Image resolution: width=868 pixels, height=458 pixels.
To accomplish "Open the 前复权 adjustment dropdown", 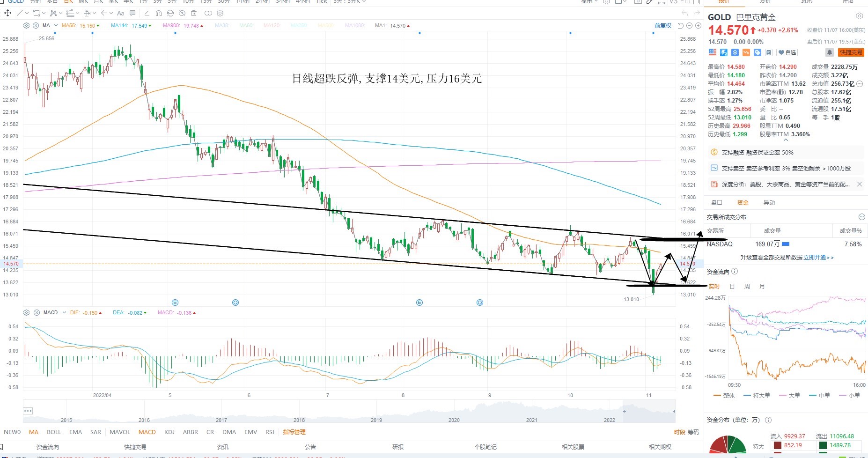I will 663,25.
